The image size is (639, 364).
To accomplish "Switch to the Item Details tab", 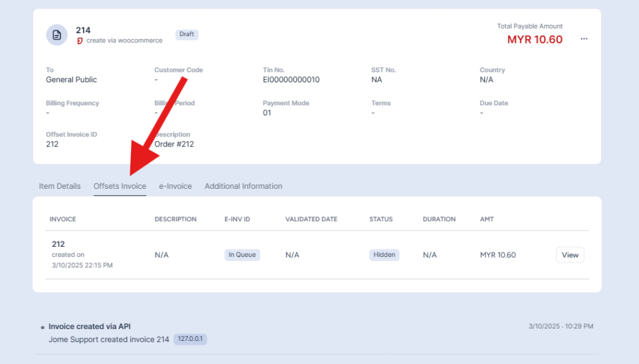I will pyautogui.click(x=60, y=186).
